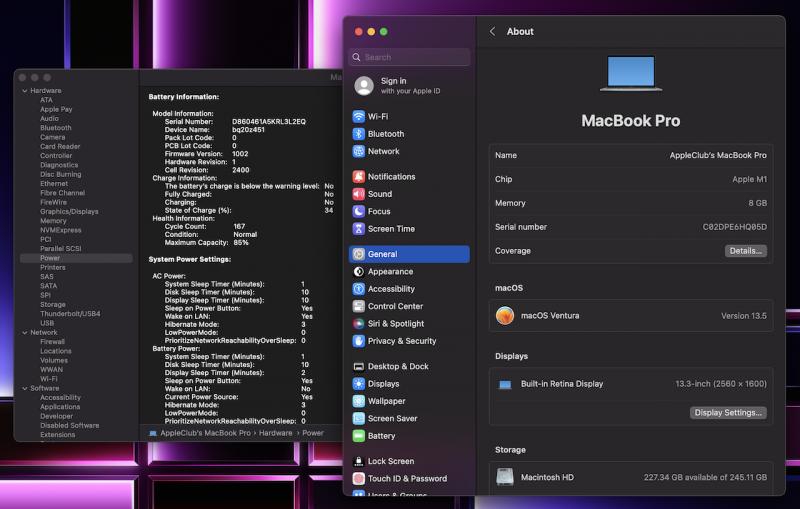Select Apple Pay in Hardware list
800x509 pixels.
pos(56,109)
